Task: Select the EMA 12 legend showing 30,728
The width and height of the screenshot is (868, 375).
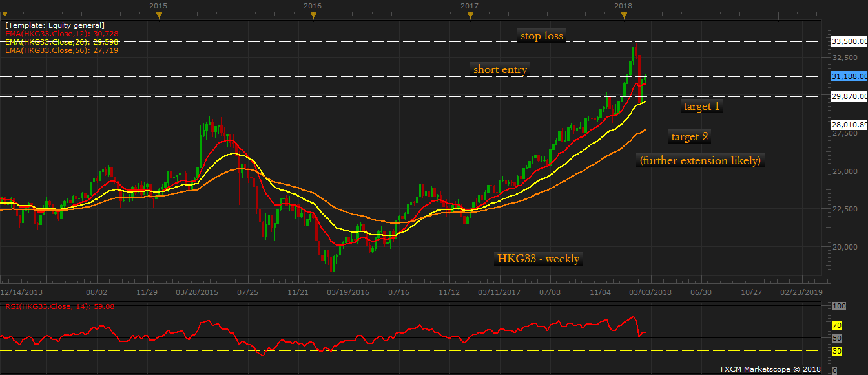Action: 61,33
